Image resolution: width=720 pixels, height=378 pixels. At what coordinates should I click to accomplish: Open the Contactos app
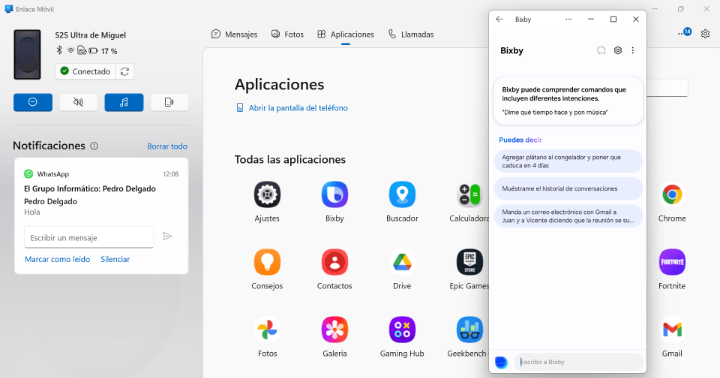[334, 262]
